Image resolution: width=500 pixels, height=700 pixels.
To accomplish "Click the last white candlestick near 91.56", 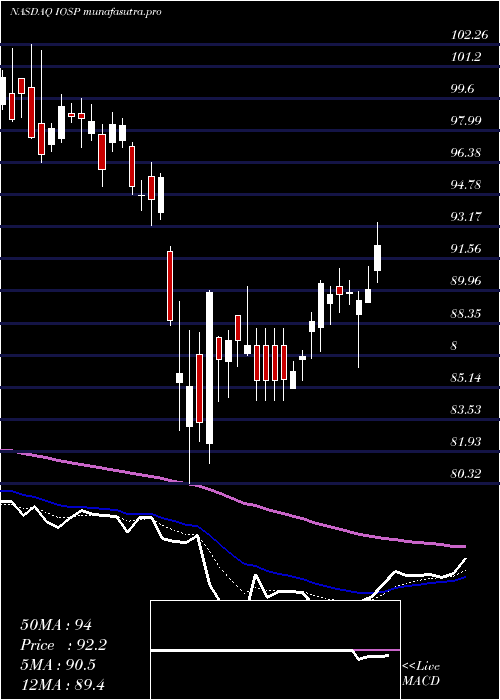I will (x=378, y=258).
